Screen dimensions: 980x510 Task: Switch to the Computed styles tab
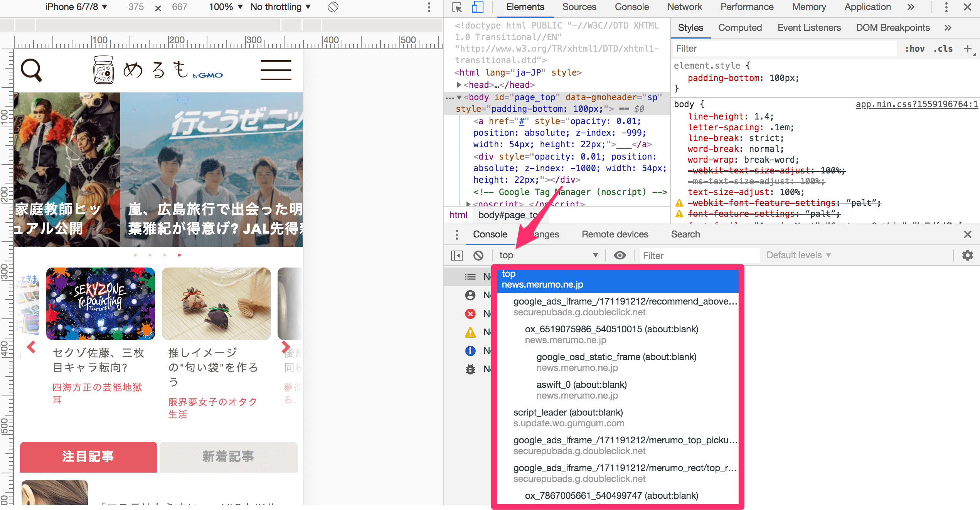tap(739, 27)
